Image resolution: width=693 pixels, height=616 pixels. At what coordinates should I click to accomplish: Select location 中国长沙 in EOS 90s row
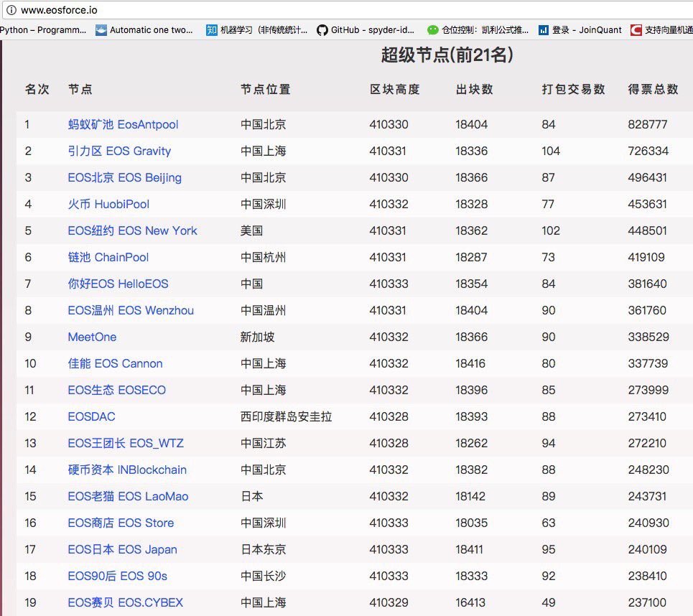[x=264, y=576]
